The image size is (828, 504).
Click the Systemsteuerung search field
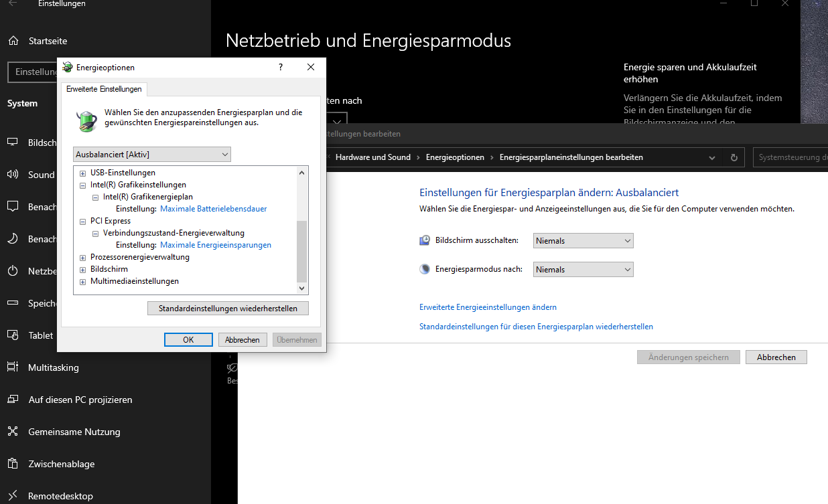[790, 157]
